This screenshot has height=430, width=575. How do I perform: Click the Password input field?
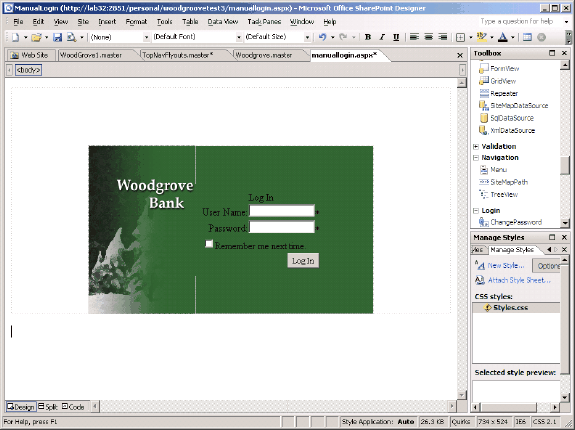[282, 227]
